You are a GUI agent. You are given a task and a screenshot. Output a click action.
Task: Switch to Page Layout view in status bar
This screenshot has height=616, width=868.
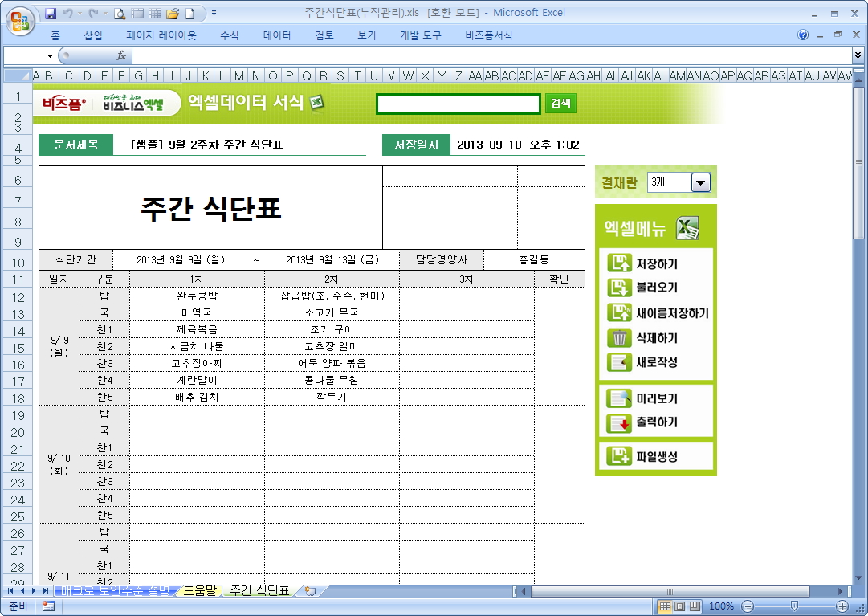680,606
